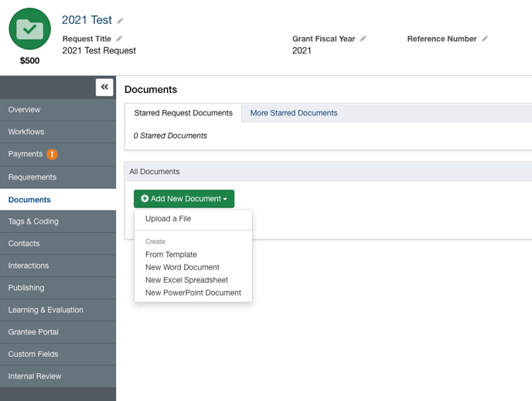Open Learning & Evaluation section
532x401 pixels.
58,310
